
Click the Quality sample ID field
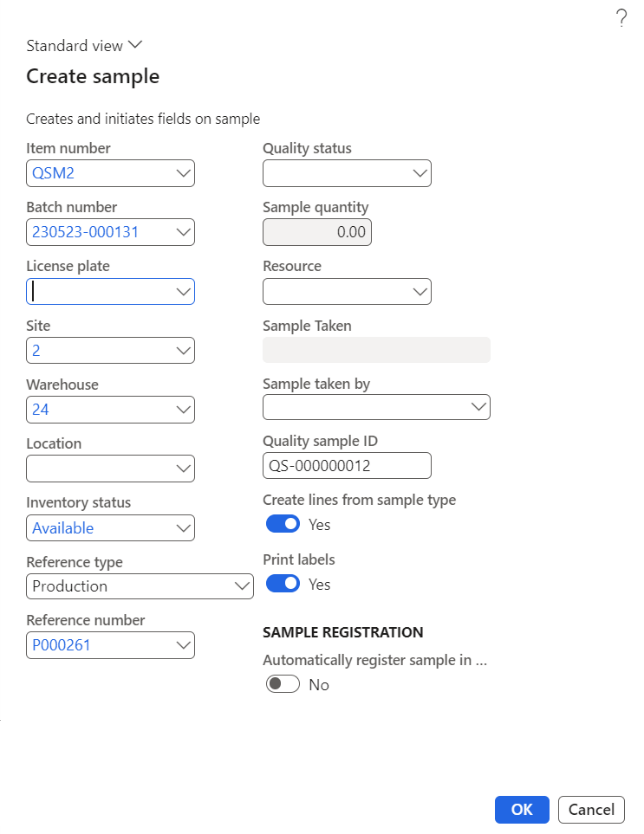click(346, 465)
